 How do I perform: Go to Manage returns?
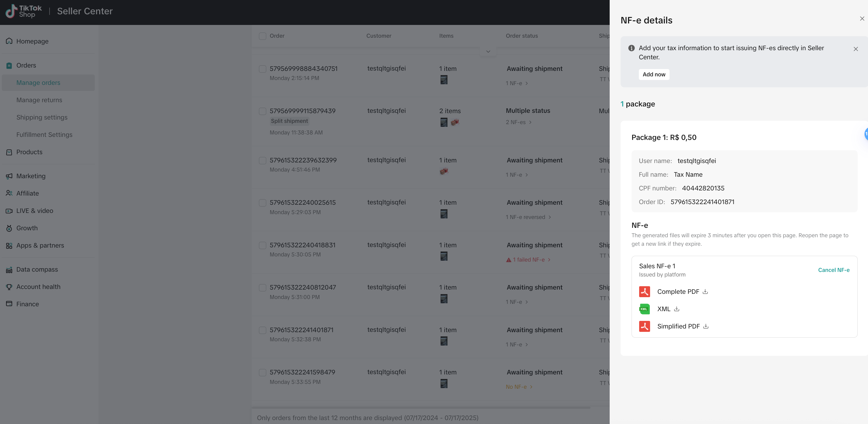(39, 100)
